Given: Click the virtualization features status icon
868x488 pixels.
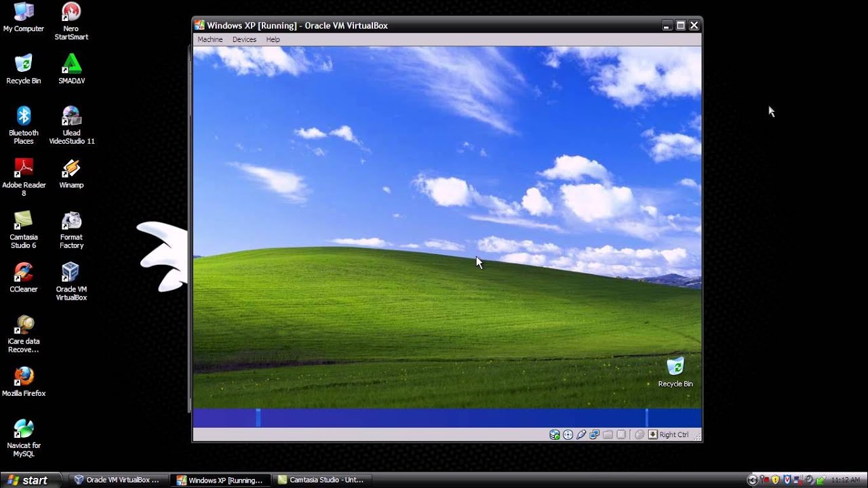Looking at the screenshot, I should [620, 434].
